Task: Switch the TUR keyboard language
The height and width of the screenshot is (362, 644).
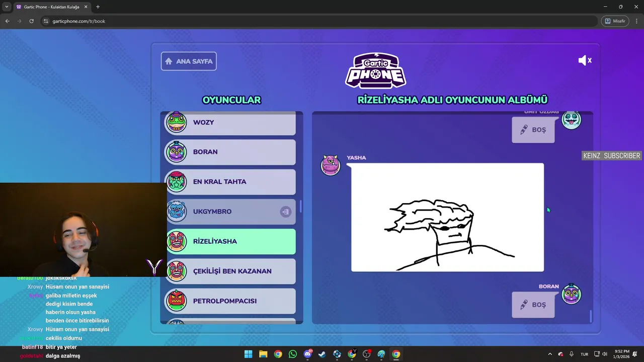Action: pyautogui.click(x=584, y=354)
